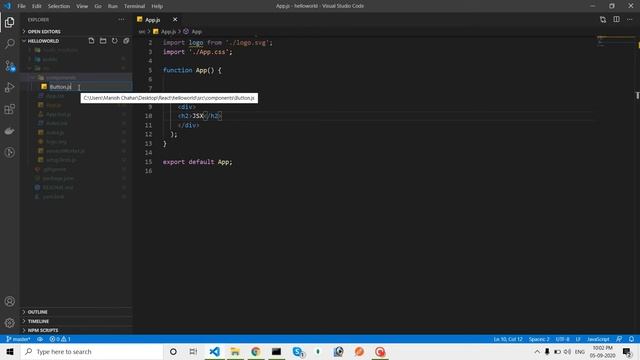Show hidden system tray icons

537,351
